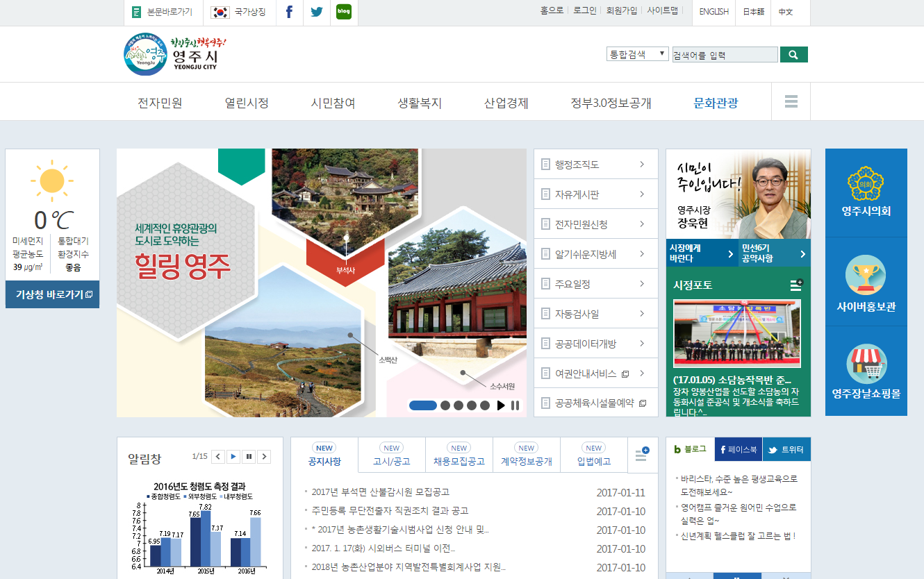Open the Twitter icon at the top
The image size is (924, 579).
(317, 12)
